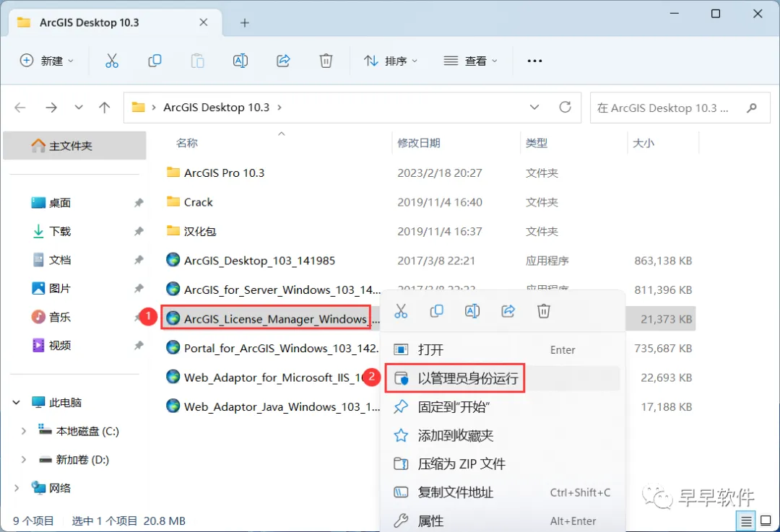Choose 打开 from the context menu
This screenshot has height=532, width=780.
pos(503,349)
